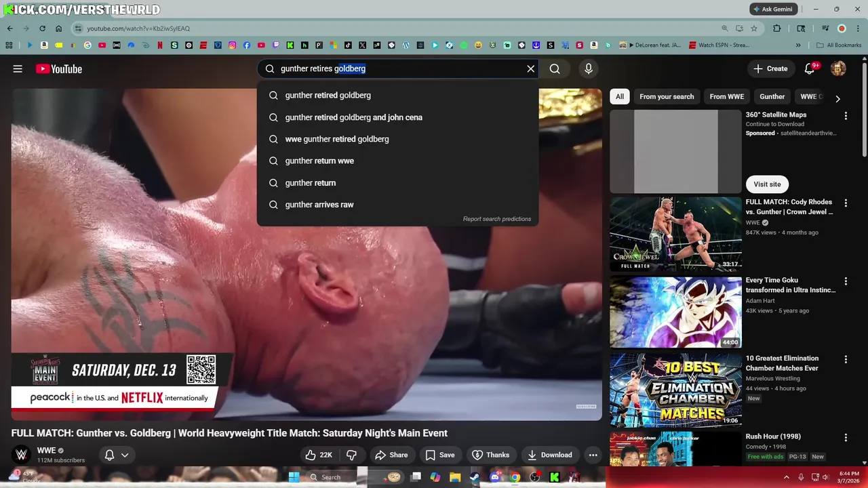This screenshot has width=868, height=488.
Task: Send a Thanks on the video
Action: pos(490,455)
